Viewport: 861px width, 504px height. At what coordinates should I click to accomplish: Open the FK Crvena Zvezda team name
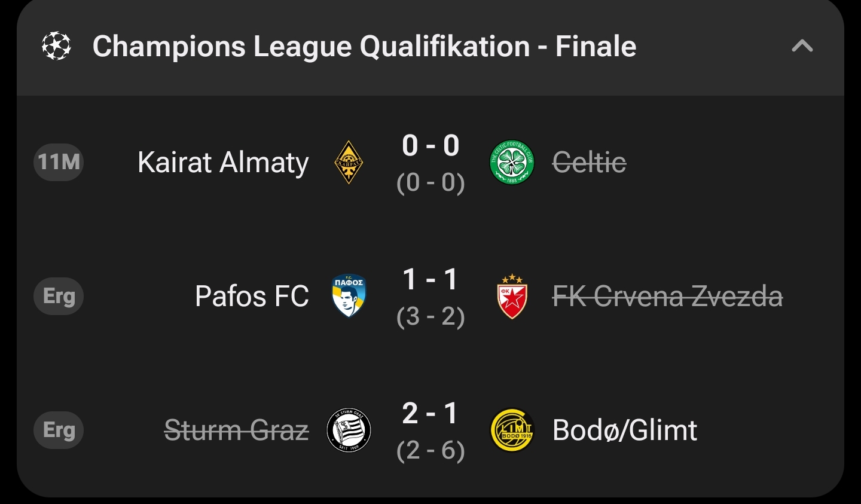(x=667, y=296)
